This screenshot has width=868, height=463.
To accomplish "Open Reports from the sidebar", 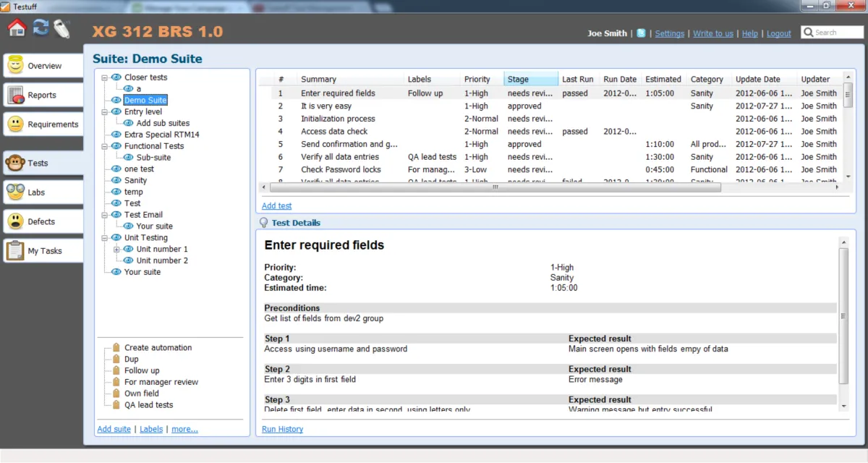I will pyautogui.click(x=42, y=95).
